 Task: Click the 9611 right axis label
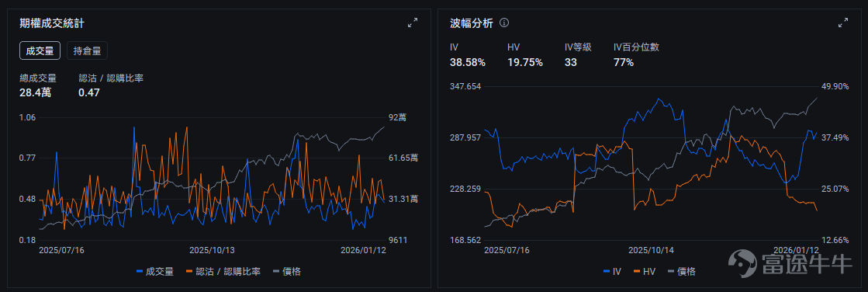[398, 240]
